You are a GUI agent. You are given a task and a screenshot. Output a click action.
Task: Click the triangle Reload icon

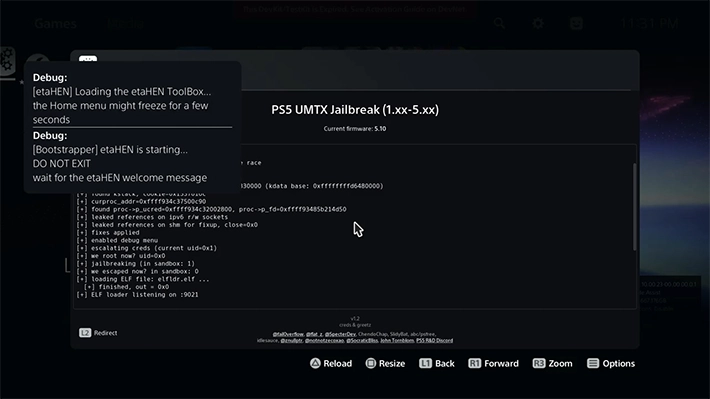(x=315, y=363)
